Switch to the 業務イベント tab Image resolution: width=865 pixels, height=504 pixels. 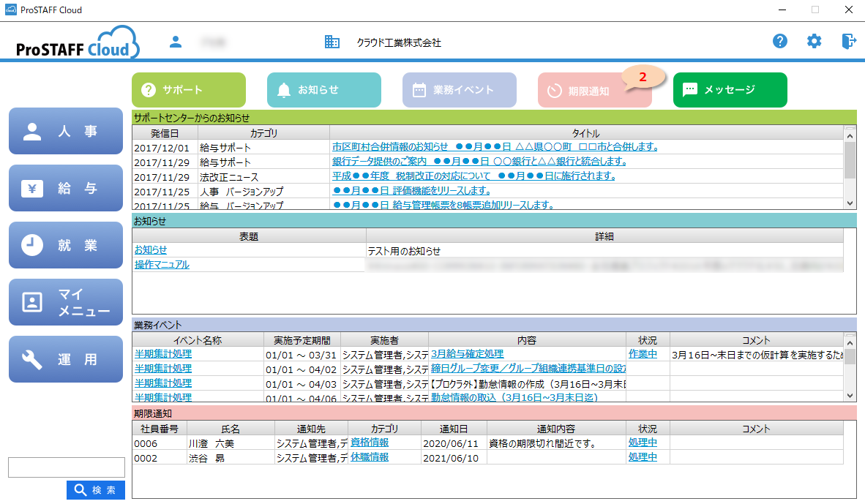click(459, 90)
